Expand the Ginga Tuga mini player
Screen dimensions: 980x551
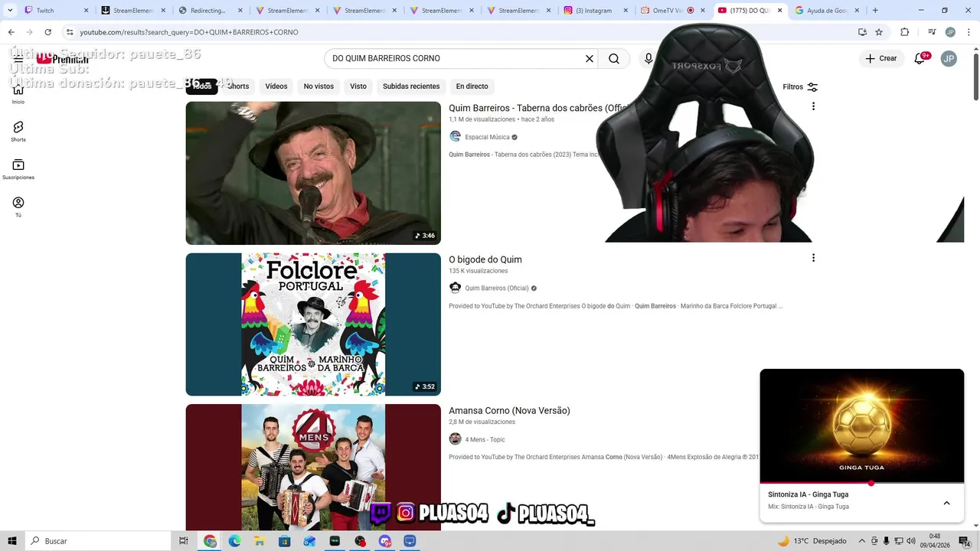click(946, 503)
